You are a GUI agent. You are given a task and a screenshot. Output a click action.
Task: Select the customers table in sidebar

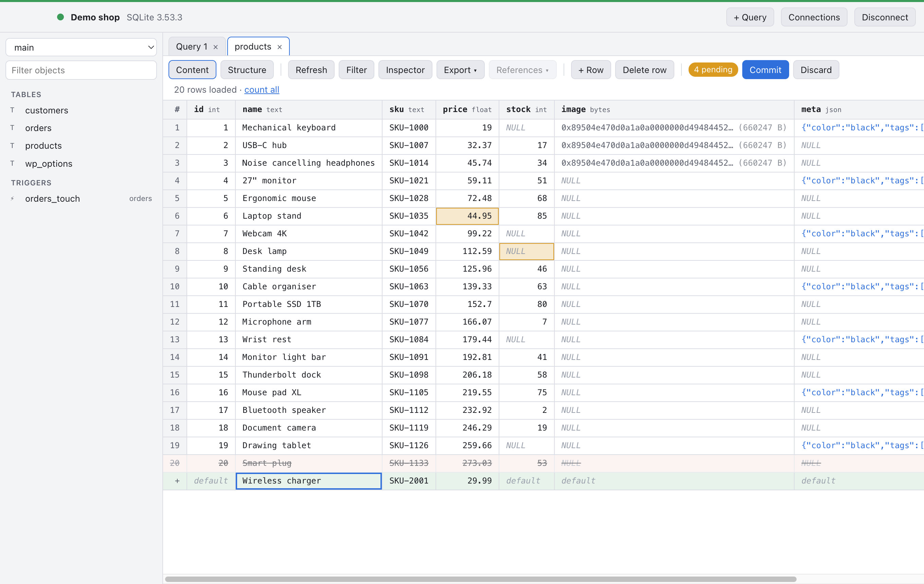81,110
